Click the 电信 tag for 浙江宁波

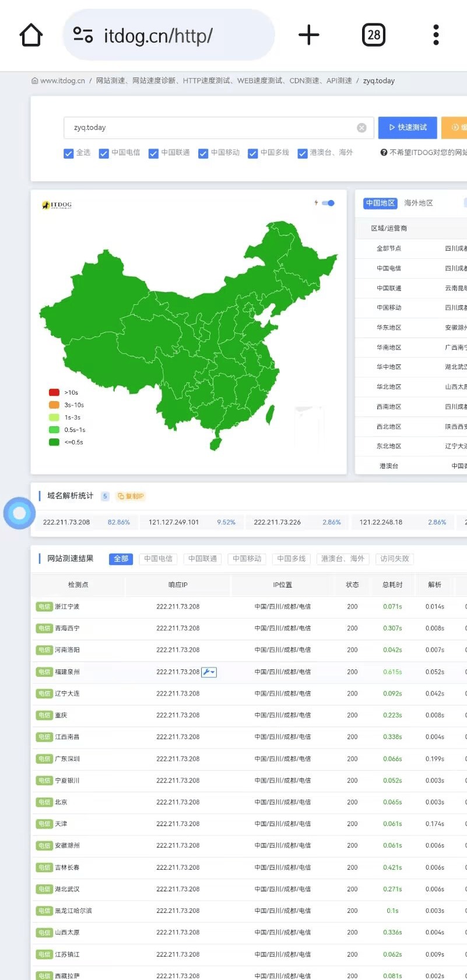tap(44, 607)
